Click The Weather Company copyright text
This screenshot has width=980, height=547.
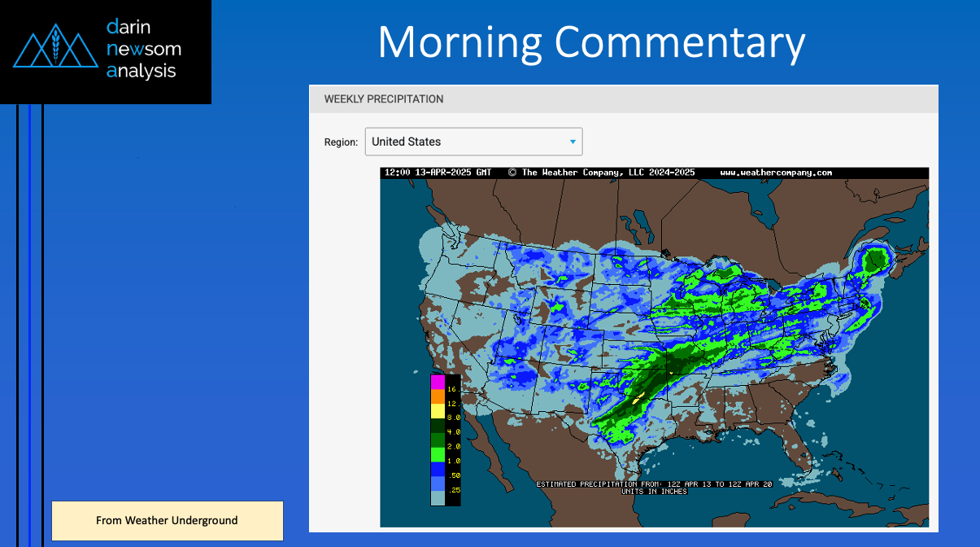pos(602,173)
